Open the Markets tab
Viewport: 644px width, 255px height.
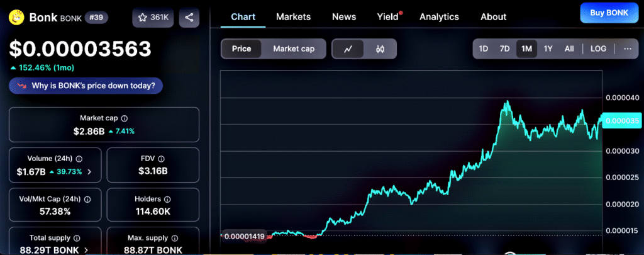(x=293, y=17)
